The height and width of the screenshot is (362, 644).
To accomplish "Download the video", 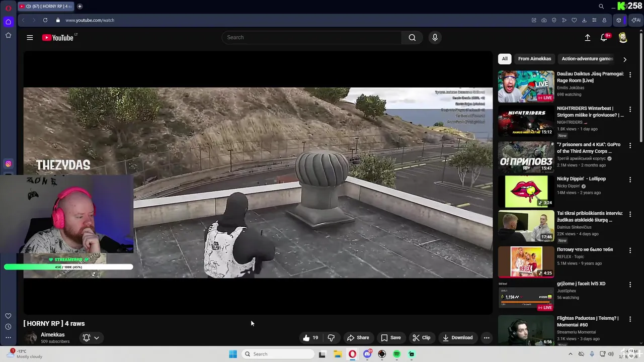I will click(x=457, y=338).
